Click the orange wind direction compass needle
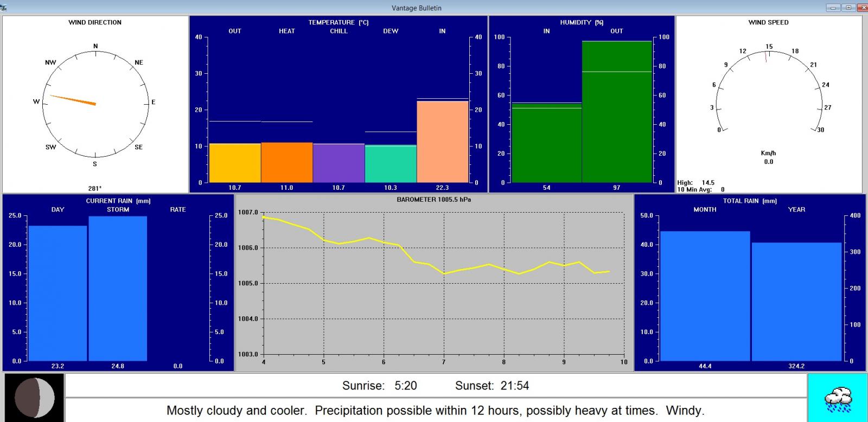The width and height of the screenshot is (868, 422). coord(73,100)
